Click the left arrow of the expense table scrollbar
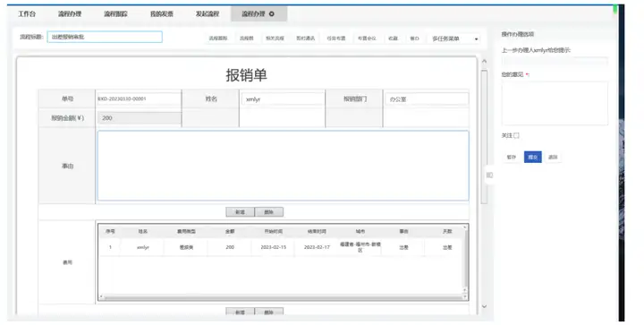The image size is (644, 325). [x=101, y=296]
